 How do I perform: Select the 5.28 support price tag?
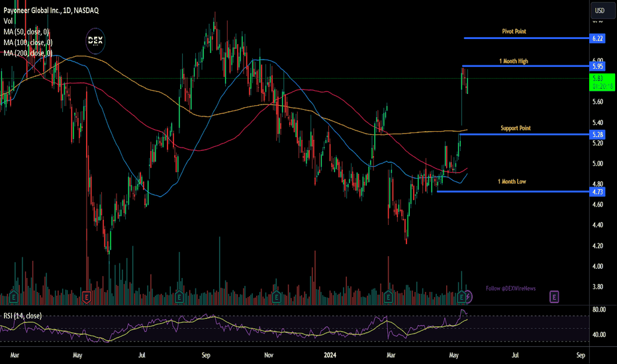(x=597, y=134)
